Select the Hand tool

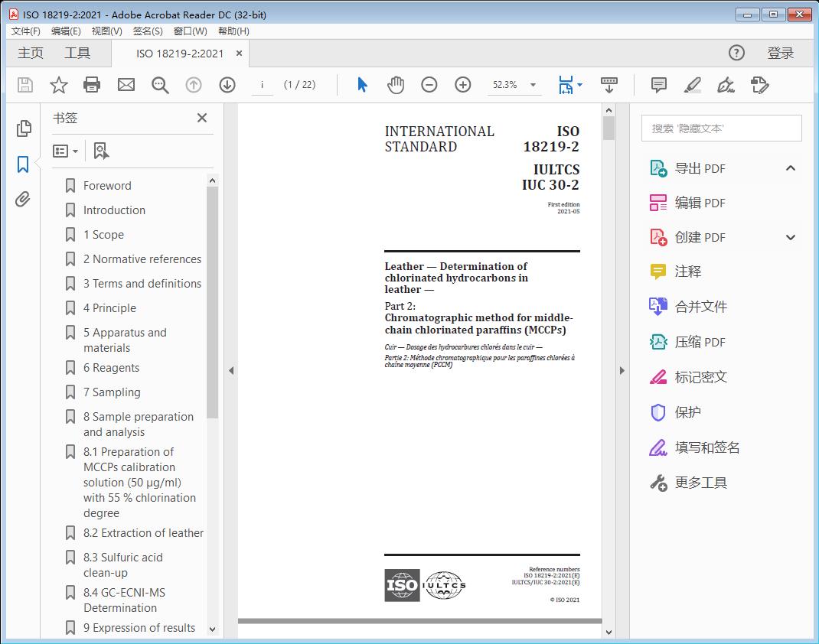click(x=396, y=85)
